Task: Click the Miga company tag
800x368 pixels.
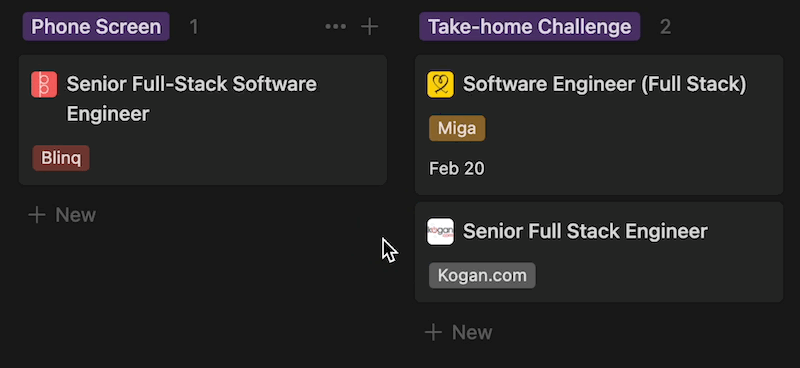Action: point(457,128)
